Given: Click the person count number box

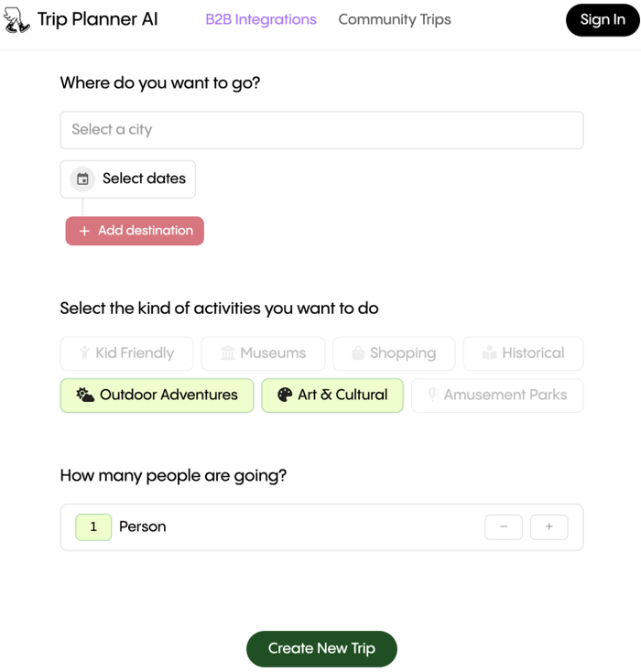Looking at the screenshot, I should tap(93, 526).
